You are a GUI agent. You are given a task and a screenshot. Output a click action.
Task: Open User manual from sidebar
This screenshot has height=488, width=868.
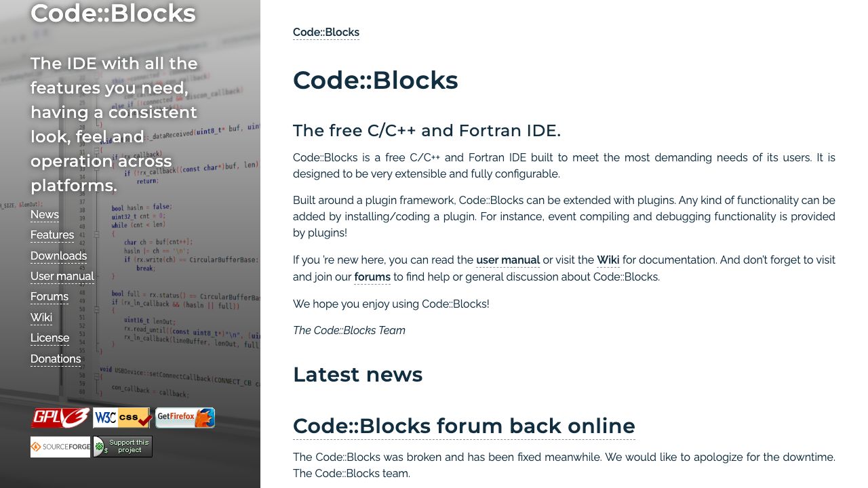[x=62, y=277]
